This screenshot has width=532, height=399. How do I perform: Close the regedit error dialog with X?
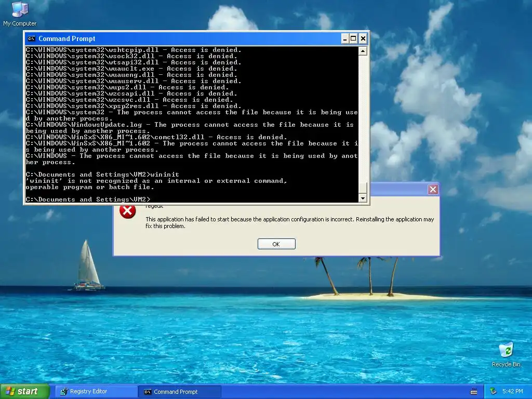(x=433, y=189)
